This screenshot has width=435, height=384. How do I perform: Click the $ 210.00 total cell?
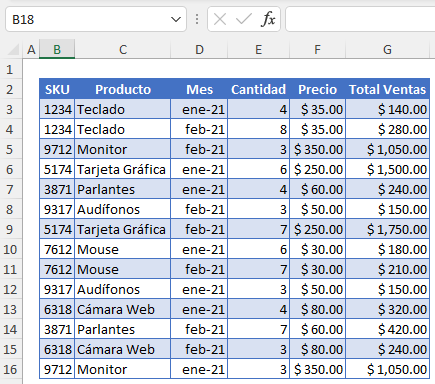click(387, 269)
